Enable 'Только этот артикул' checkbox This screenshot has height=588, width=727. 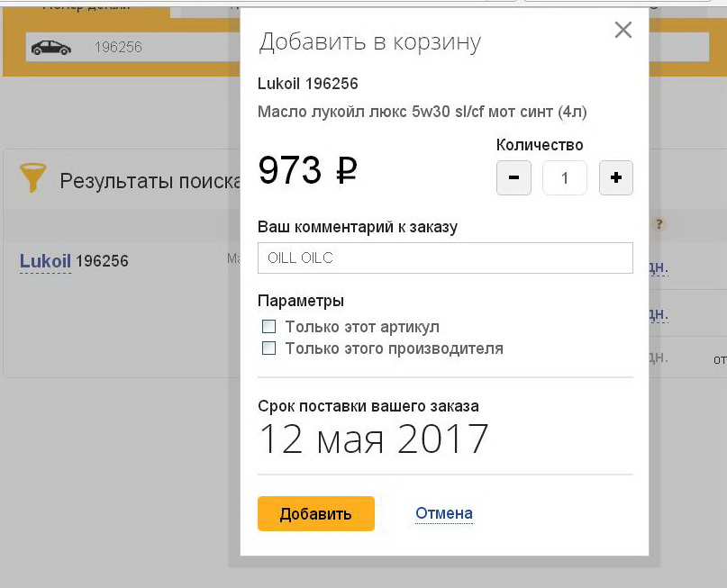pos(269,327)
